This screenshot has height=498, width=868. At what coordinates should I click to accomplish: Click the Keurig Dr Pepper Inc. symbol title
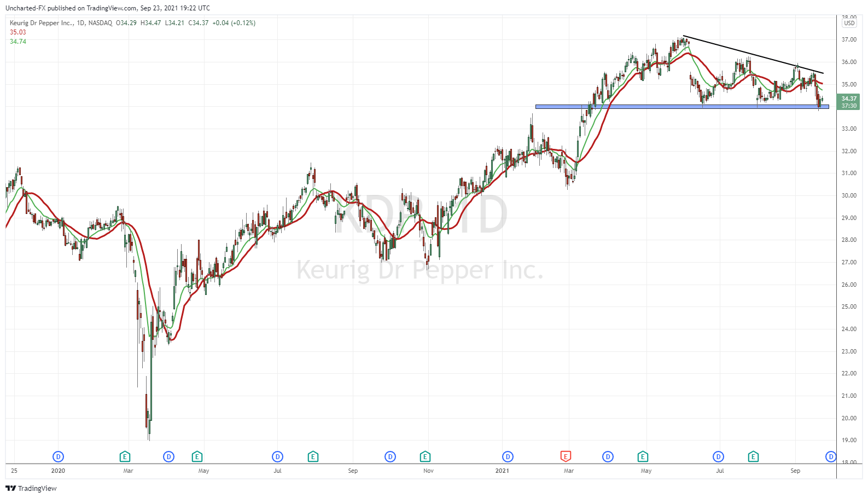pyautogui.click(x=42, y=23)
